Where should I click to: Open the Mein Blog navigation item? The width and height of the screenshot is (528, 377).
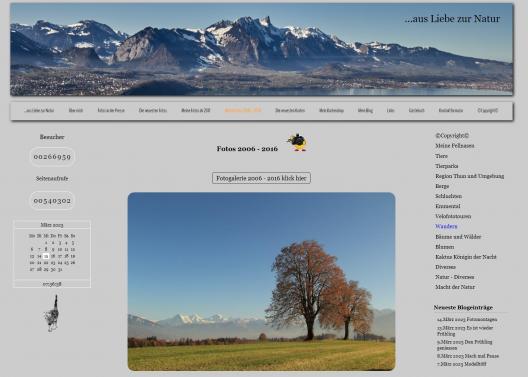pos(365,110)
